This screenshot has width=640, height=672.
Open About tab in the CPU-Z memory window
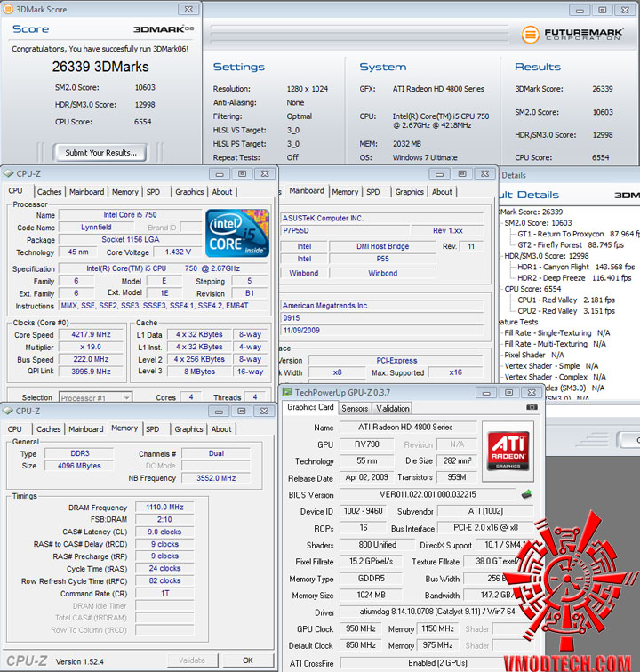[221, 429]
